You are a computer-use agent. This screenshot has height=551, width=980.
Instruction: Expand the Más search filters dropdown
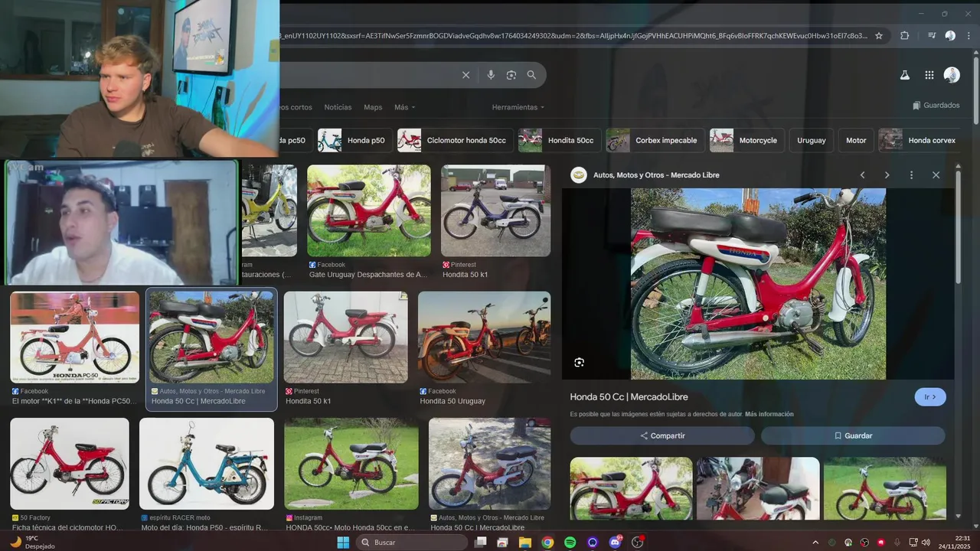coord(405,107)
